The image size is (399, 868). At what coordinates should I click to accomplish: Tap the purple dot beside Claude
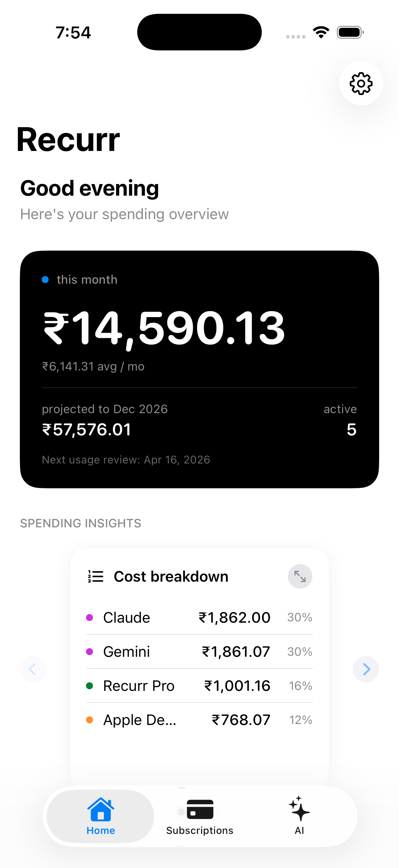click(90, 617)
